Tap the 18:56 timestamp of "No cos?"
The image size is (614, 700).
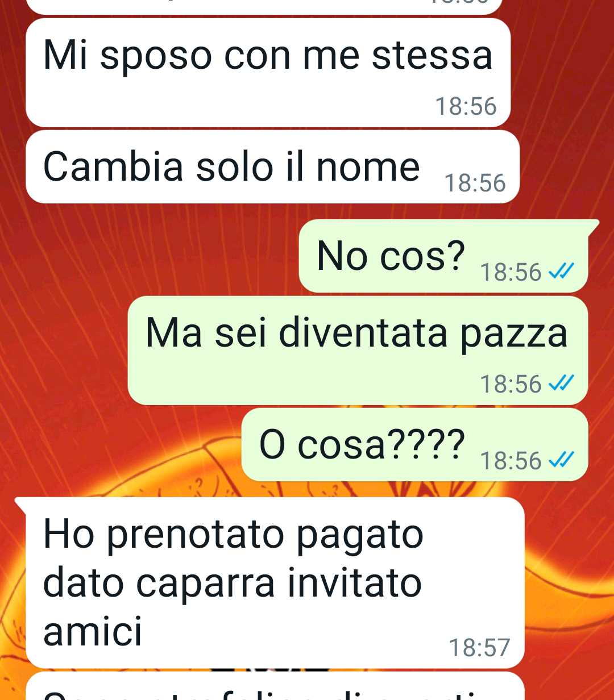511,272
